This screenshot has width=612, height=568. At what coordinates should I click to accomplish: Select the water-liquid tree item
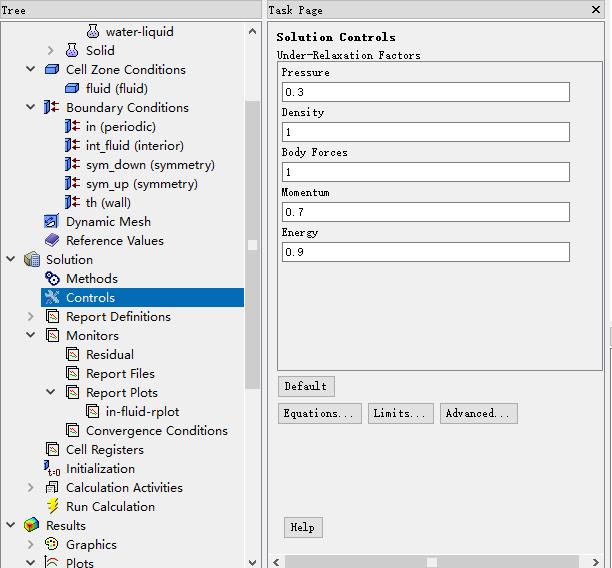(x=139, y=32)
